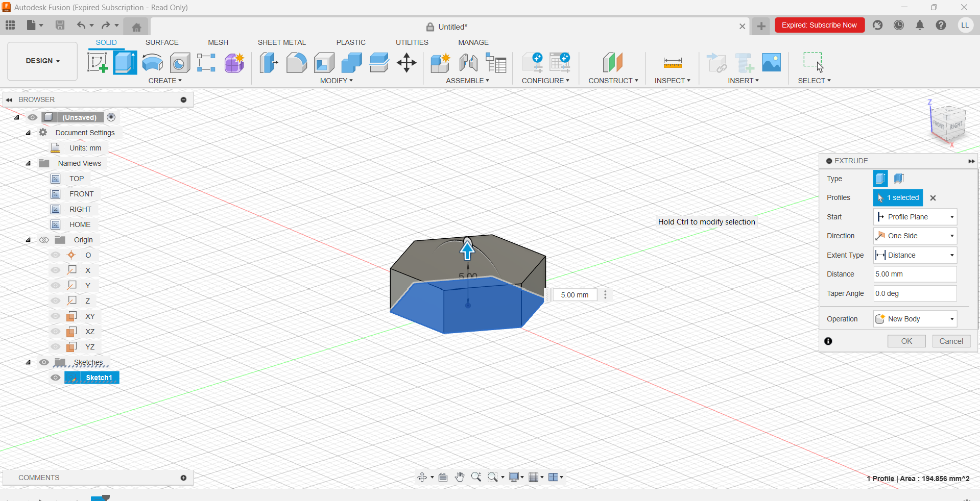Select the Move/Copy arrows tool
Screen dimensions: 980x501
tap(407, 63)
